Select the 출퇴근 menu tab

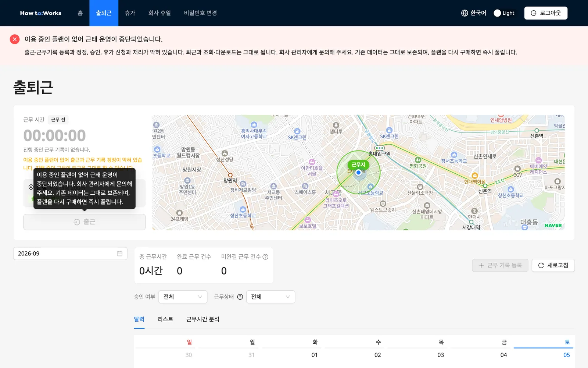pyautogui.click(x=104, y=13)
